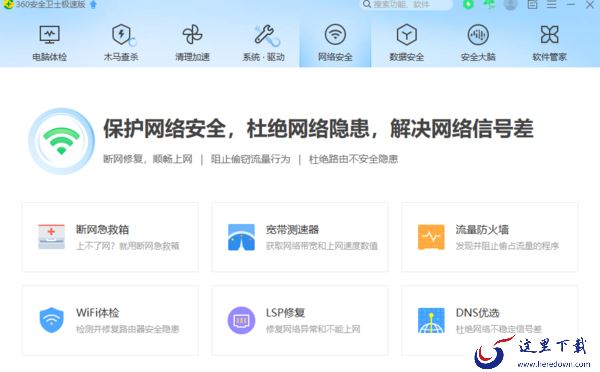The image size is (600, 372).
Task: Click description 检测并修复路由器安全隐患
Action: pos(127,329)
